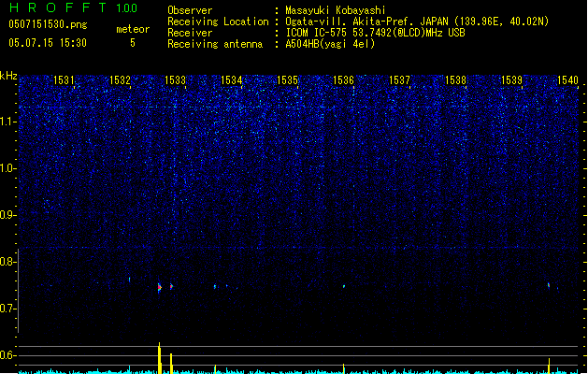Click the 1.1 kHz frequency label
Image resolution: width=588 pixels, height=374 pixels.
8,122
